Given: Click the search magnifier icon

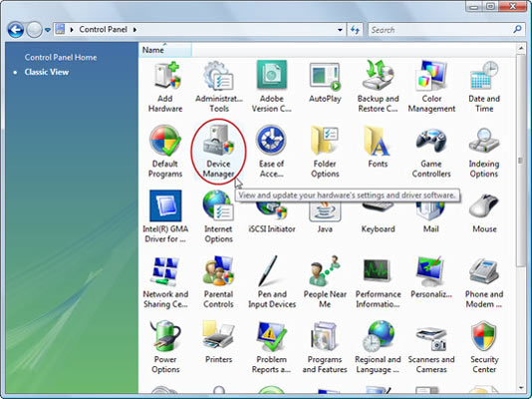Looking at the screenshot, I should (517, 30).
